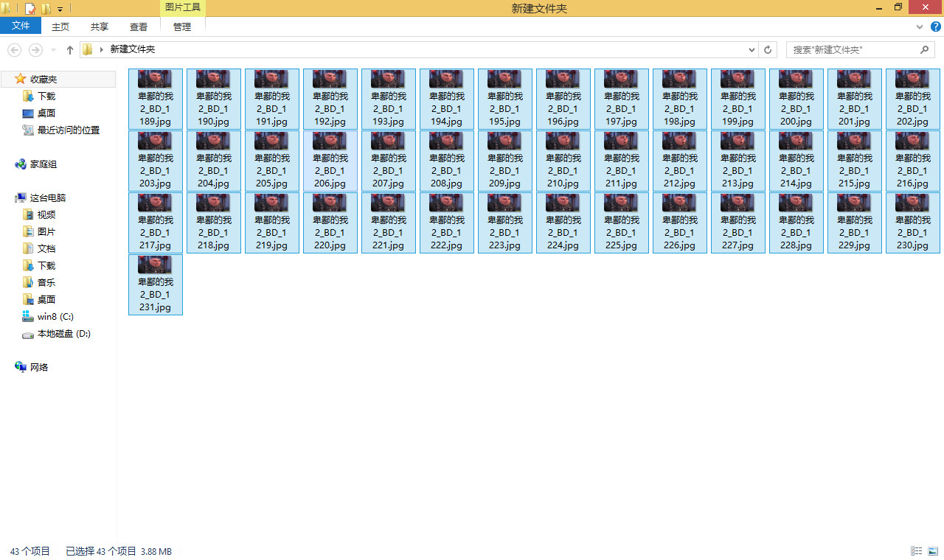This screenshot has width=944, height=560.
Task: Open 下载 under 收藏夹
Action: pyautogui.click(x=46, y=96)
